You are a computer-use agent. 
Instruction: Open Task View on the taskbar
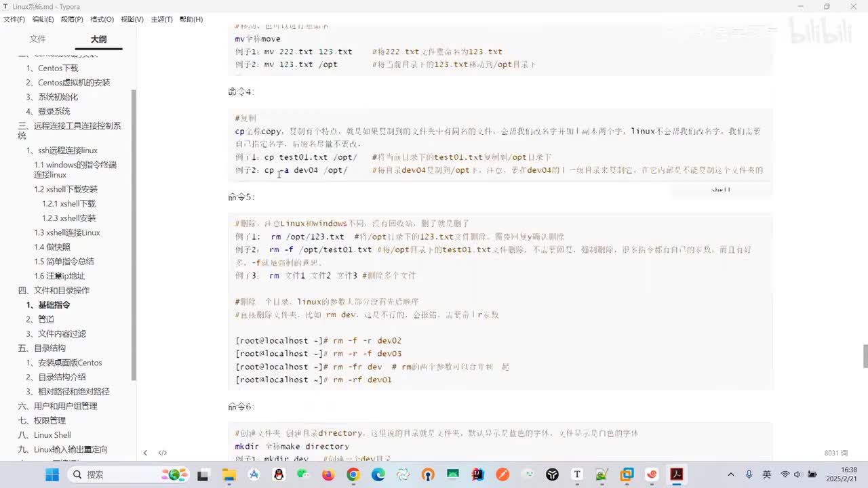point(203,474)
